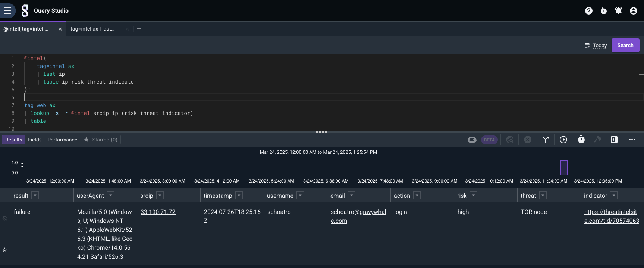Screen dimensions: 644x268
Task: Click the 'high' risk cell
Action: coord(463,212)
